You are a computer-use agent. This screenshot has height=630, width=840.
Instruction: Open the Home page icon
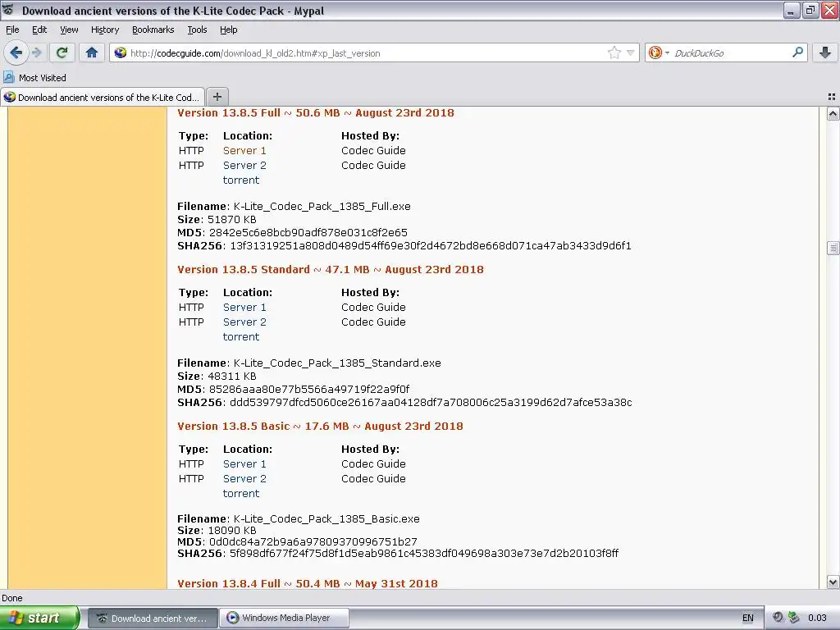(92, 52)
